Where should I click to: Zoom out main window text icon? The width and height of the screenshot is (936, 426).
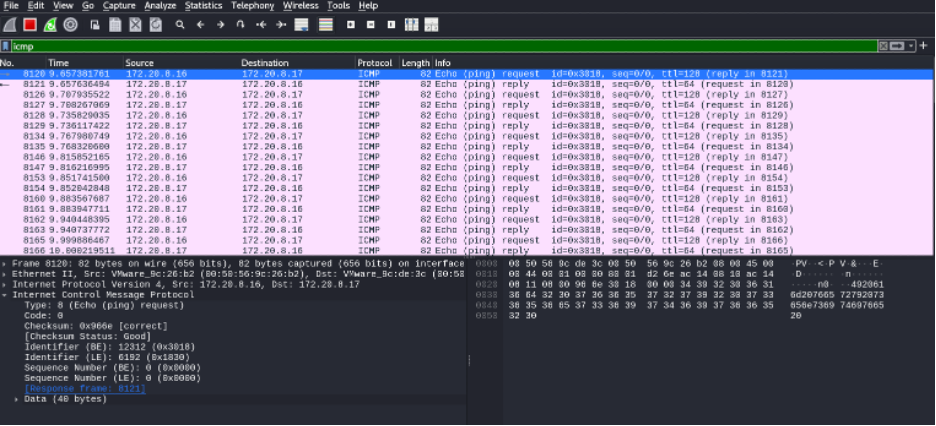[x=371, y=25]
